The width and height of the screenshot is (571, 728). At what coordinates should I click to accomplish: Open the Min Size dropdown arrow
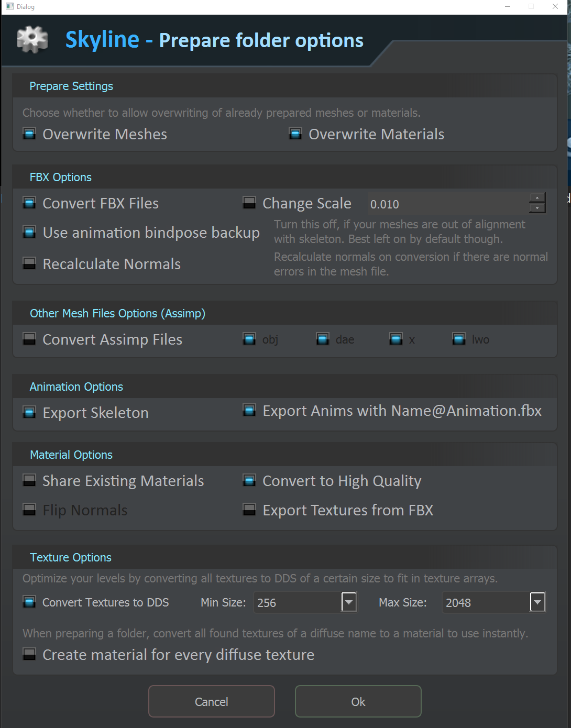349,602
